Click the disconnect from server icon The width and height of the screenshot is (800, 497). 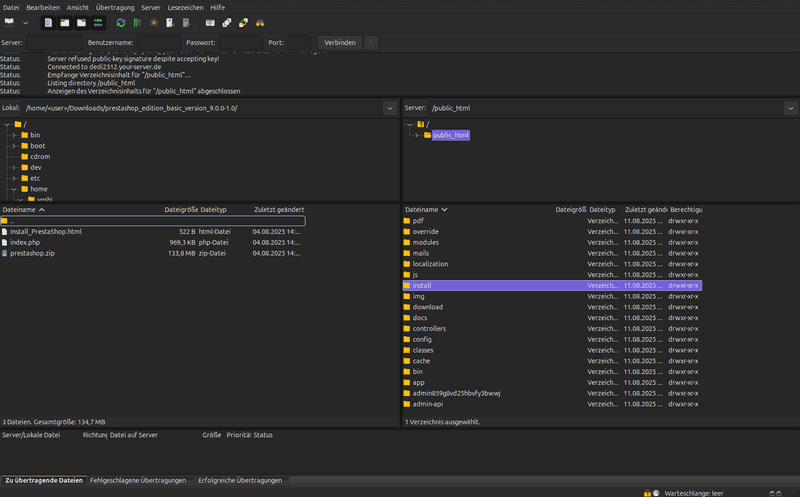click(171, 22)
